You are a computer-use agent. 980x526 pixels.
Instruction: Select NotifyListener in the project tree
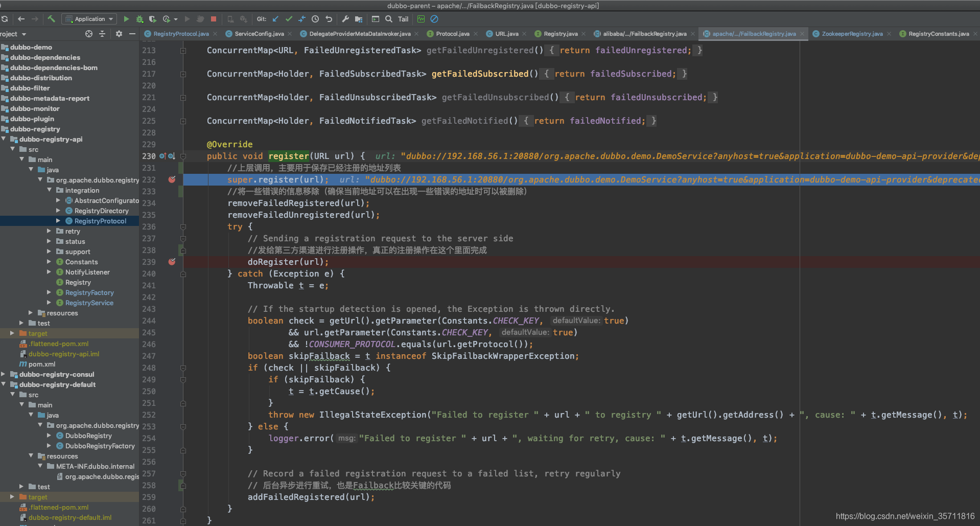click(87, 272)
